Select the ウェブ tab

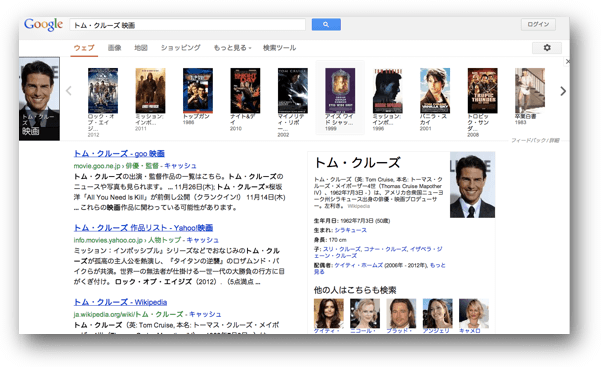(84, 48)
